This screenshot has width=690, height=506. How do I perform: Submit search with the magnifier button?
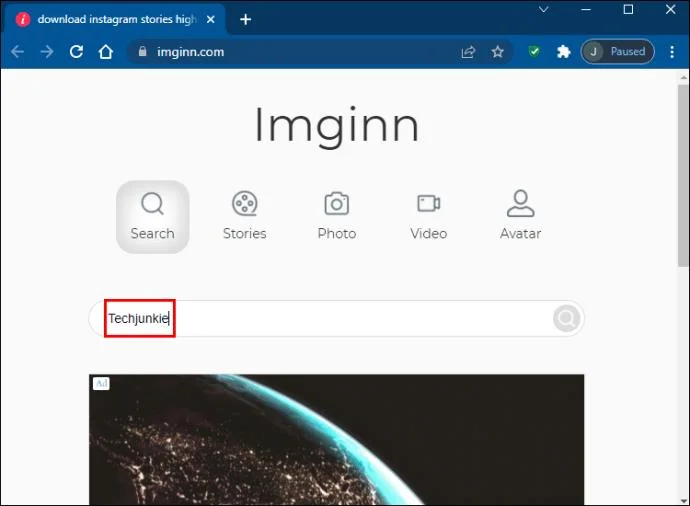click(x=566, y=318)
